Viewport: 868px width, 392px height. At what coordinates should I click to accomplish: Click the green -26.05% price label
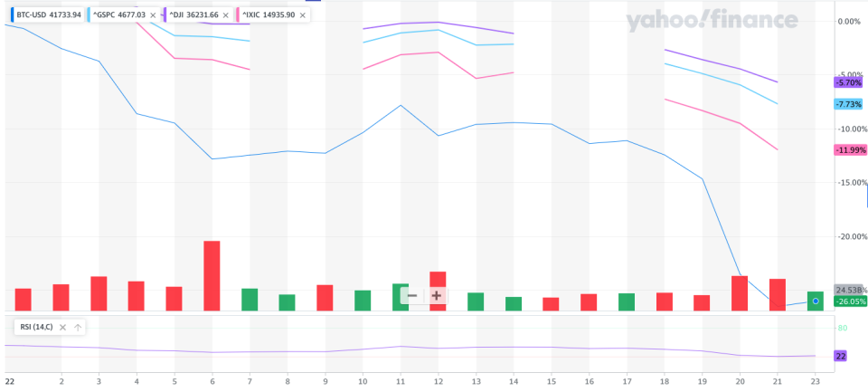tap(848, 301)
